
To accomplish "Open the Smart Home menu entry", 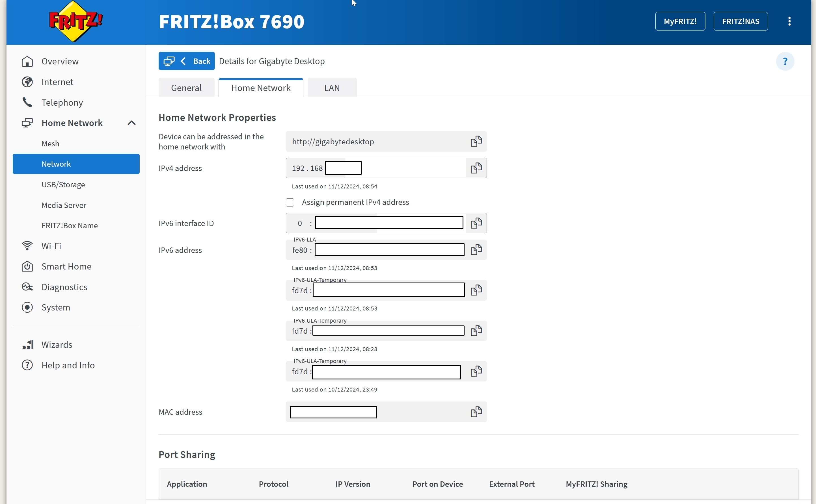I will (66, 266).
